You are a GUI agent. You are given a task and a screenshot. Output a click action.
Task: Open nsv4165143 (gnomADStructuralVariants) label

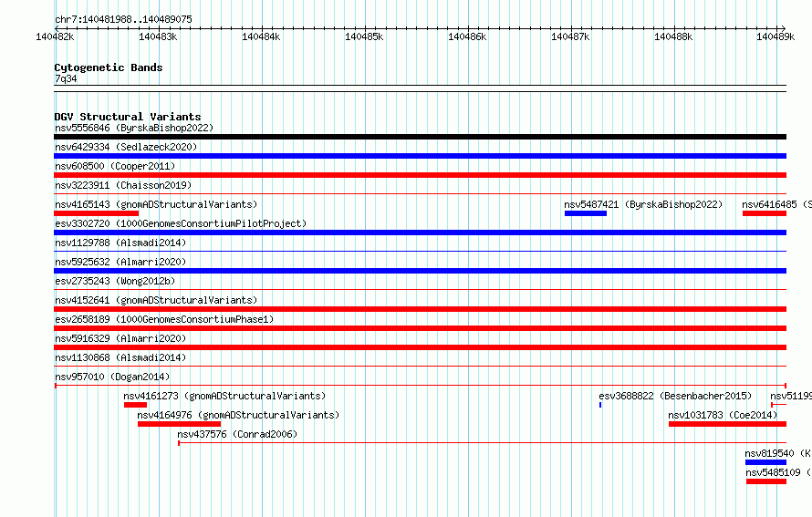click(x=156, y=204)
